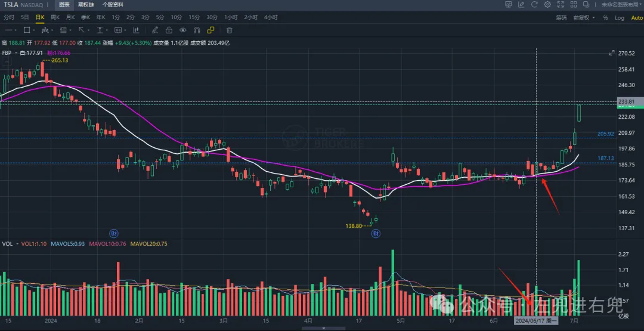Select the 日K timeframe
This screenshot has width=644, height=331.
pyautogui.click(x=40, y=18)
